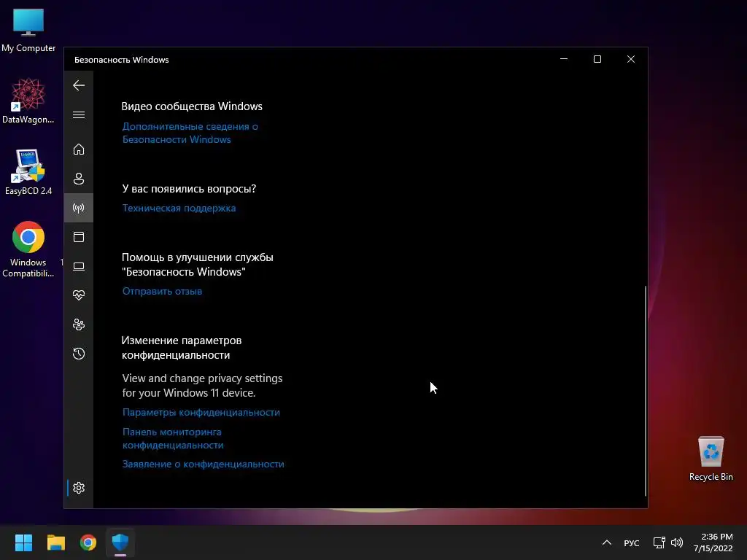Open the Home section icon
This screenshot has height=560, width=747.
(x=79, y=149)
